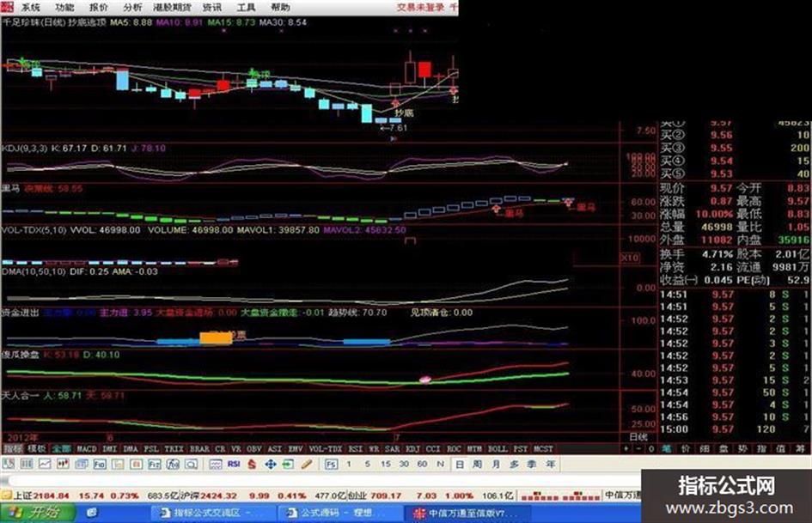Click the RSI toolbar icon
The image size is (812, 523).
(x=234, y=465)
